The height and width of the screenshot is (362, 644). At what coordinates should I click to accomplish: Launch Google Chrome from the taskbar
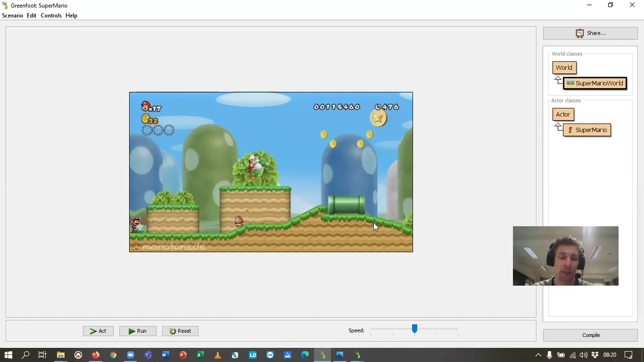113,355
